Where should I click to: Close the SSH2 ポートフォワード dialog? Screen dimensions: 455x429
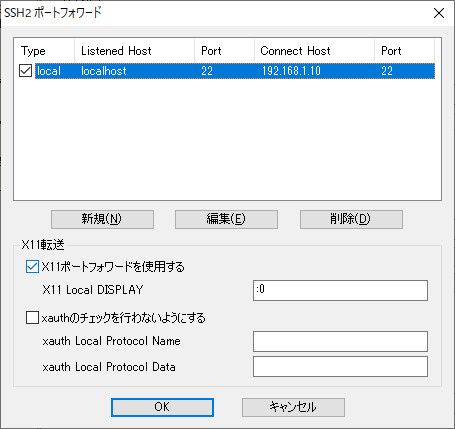[439, 13]
